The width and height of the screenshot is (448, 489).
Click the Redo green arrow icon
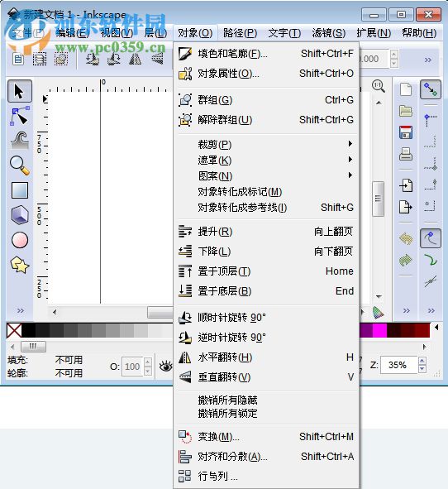coord(406,260)
